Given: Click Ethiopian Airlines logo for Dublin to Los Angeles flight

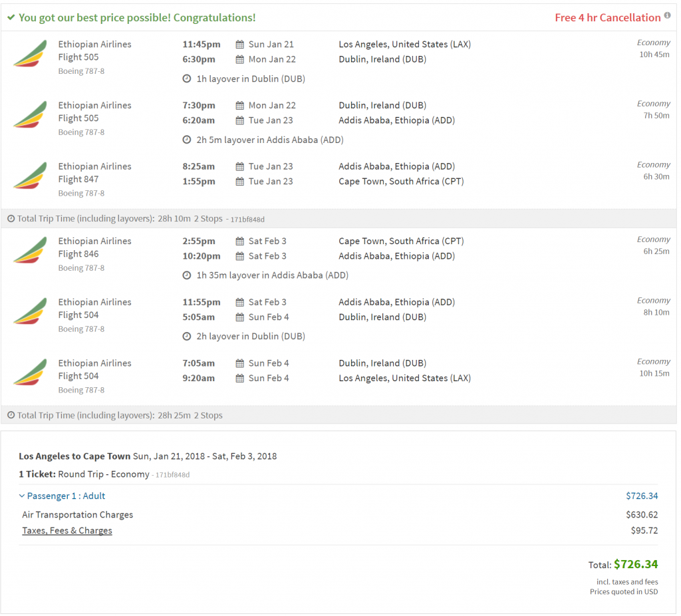Looking at the screenshot, I should [31, 373].
